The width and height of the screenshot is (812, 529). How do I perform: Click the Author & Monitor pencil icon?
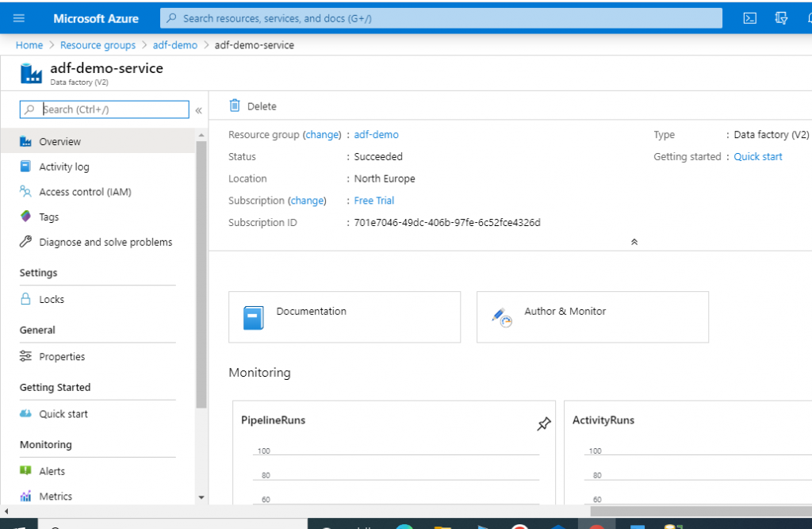click(502, 317)
